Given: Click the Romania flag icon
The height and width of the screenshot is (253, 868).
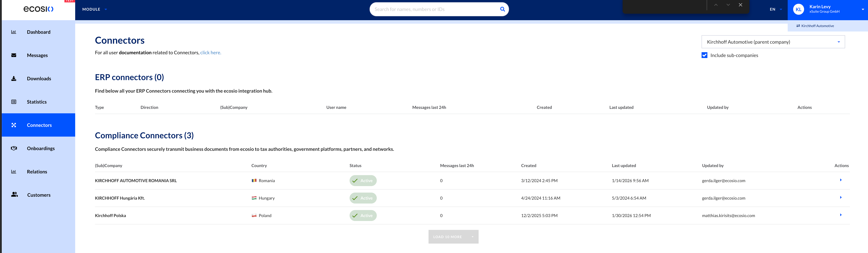Looking at the screenshot, I should [x=254, y=181].
